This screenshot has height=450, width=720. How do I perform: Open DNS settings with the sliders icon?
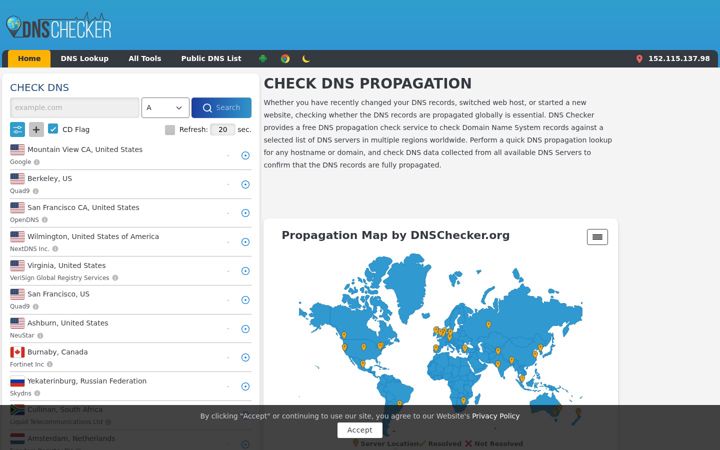[x=17, y=129]
